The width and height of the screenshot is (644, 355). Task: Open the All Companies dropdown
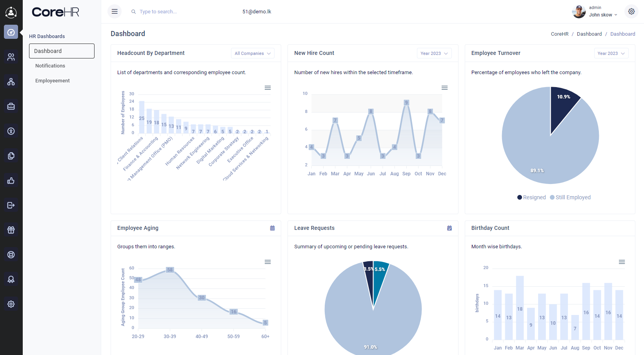click(x=253, y=53)
